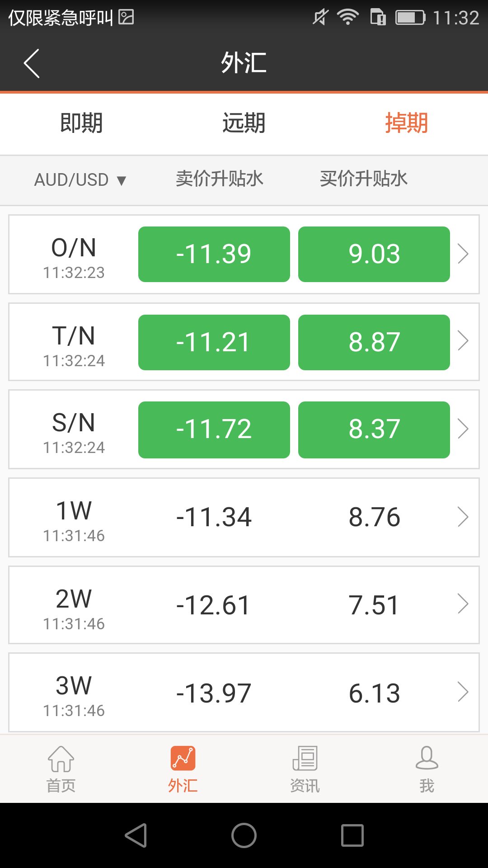Image resolution: width=488 pixels, height=868 pixels.
Task: Tap the S/N sell price -11.72
Action: 214,429
